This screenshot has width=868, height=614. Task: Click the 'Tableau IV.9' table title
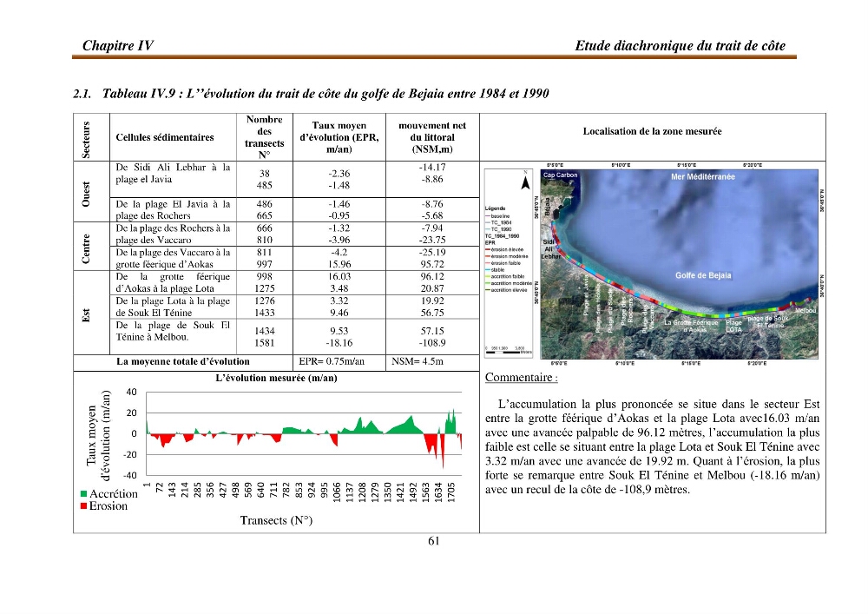tap(325, 94)
